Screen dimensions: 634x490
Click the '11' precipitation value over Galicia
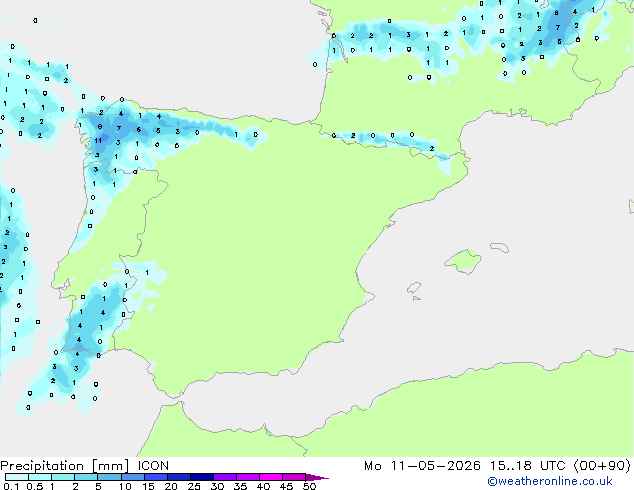[98, 141]
